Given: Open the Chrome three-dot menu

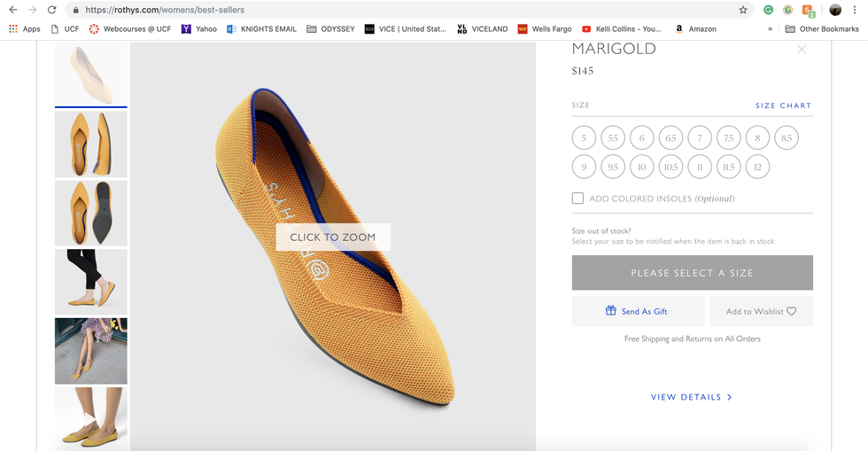Looking at the screenshot, I should 856,10.
